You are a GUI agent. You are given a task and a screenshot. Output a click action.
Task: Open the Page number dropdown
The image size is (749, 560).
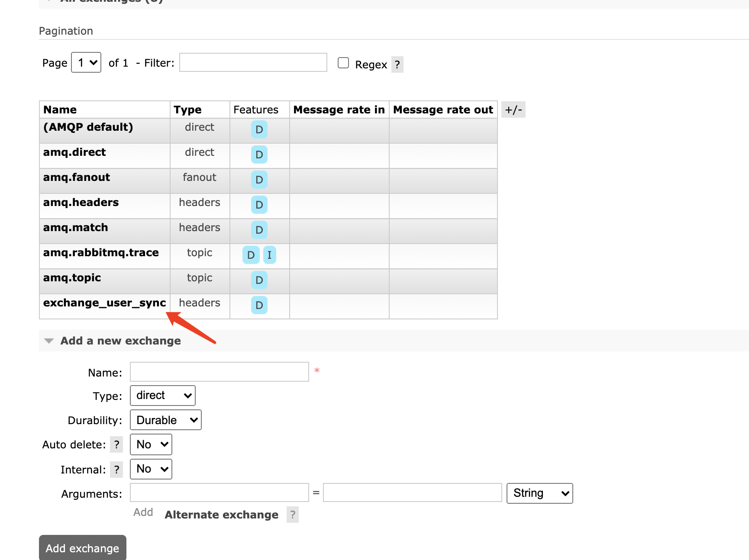coord(86,62)
